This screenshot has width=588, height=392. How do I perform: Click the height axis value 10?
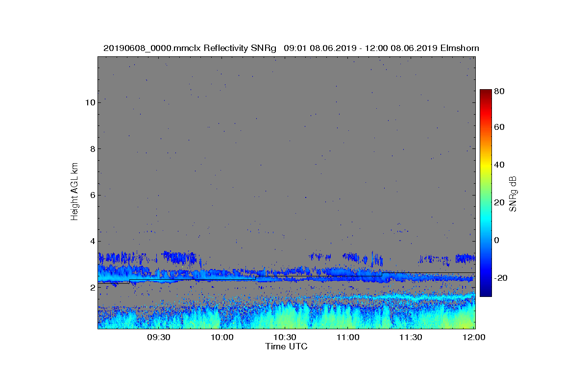click(89, 102)
